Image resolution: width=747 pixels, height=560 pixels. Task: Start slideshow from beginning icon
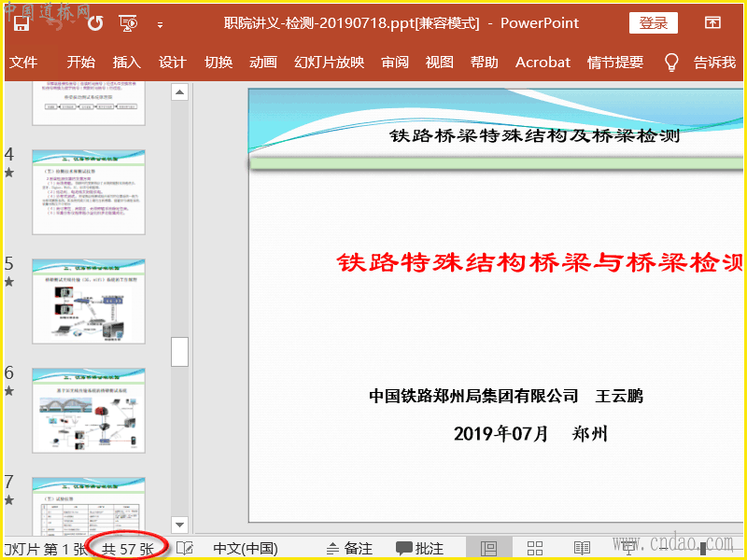pos(128,23)
